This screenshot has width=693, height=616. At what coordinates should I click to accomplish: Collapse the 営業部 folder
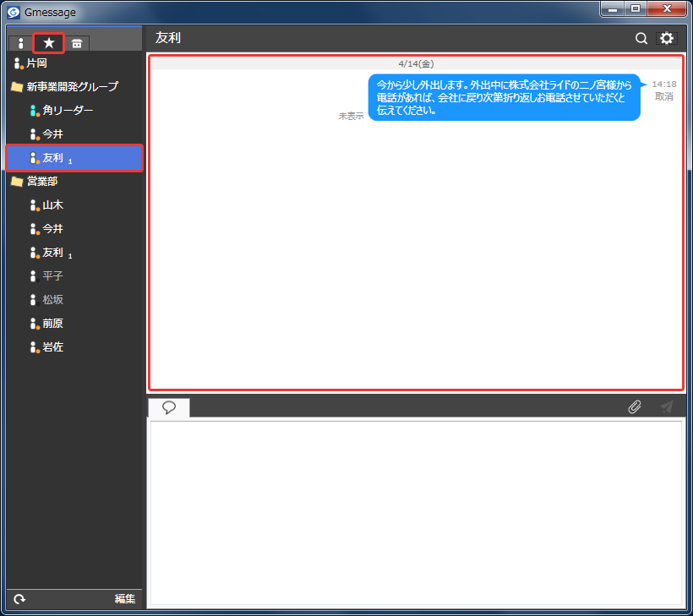point(17,181)
